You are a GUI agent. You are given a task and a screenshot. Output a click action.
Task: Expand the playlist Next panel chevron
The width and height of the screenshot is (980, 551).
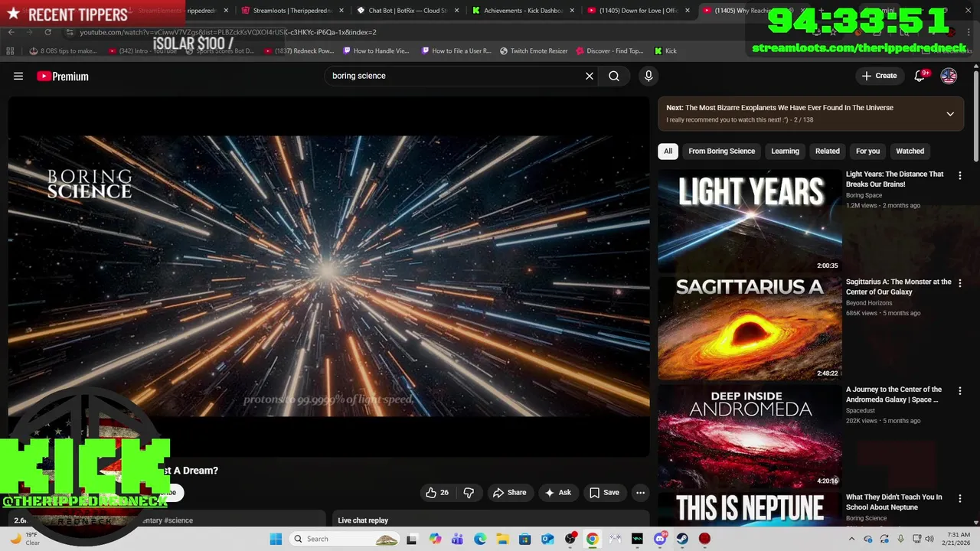point(950,114)
